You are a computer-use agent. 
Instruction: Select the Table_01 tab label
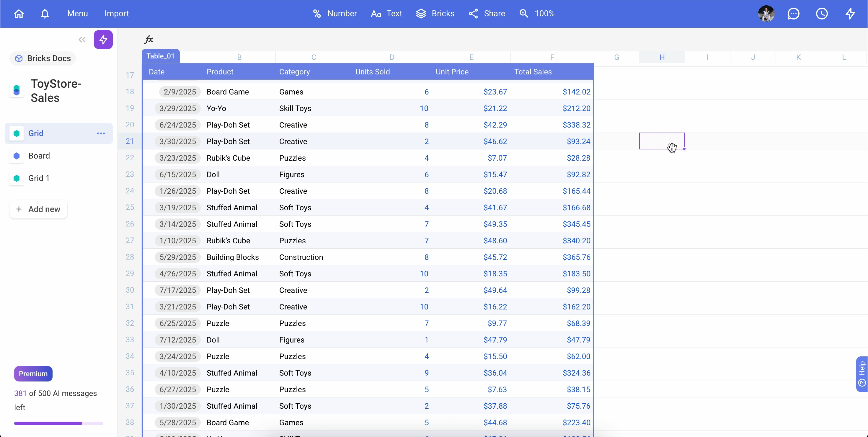160,56
